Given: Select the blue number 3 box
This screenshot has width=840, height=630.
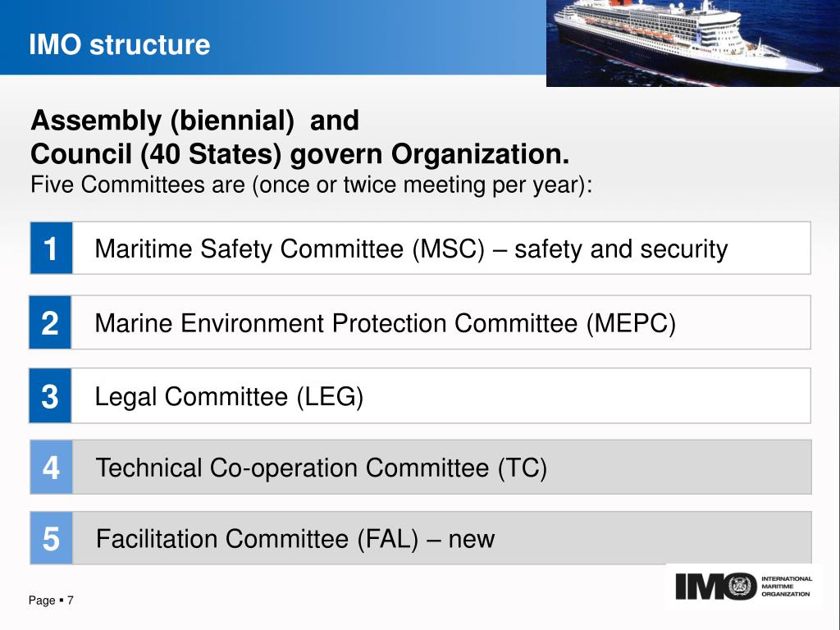Looking at the screenshot, I should (50, 396).
